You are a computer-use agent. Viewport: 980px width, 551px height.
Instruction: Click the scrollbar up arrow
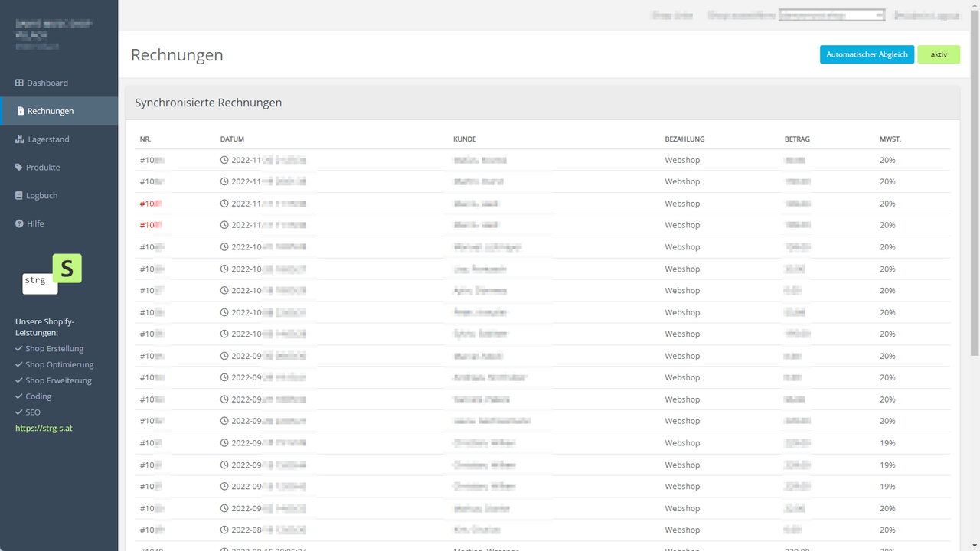975,5
